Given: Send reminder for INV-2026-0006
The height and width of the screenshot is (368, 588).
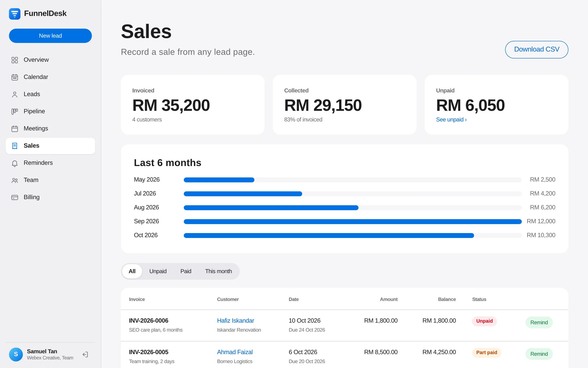Looking at the screenshot, I should [539, 322].
